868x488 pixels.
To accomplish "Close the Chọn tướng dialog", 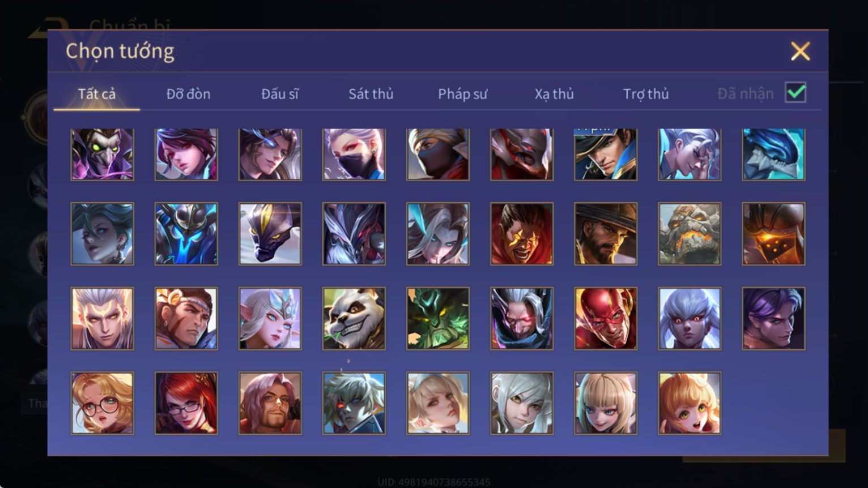I will point(800,52).
